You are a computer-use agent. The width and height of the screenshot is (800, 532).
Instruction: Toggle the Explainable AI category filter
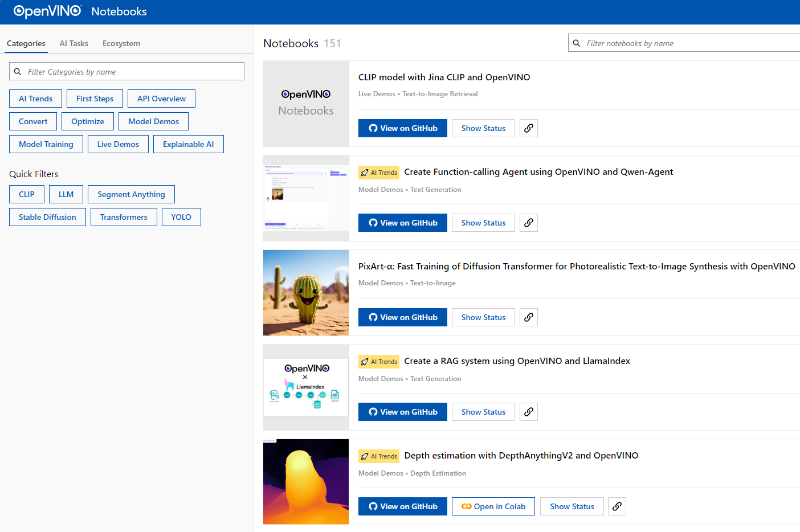tap(189, 144)
